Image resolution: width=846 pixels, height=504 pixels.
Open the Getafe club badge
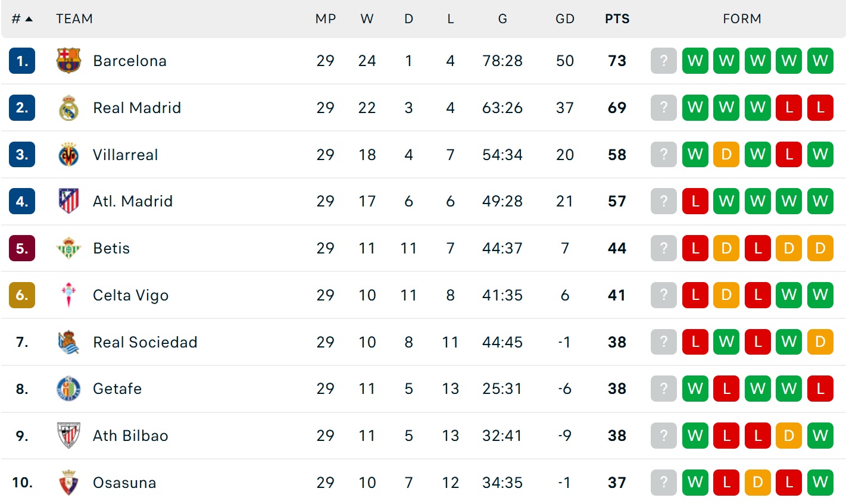point(68,389)
